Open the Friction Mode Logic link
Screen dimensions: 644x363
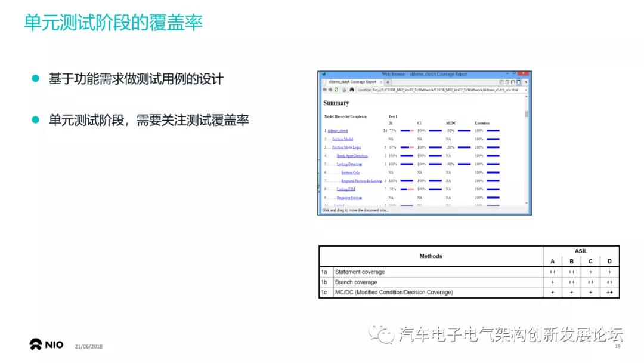346,147
